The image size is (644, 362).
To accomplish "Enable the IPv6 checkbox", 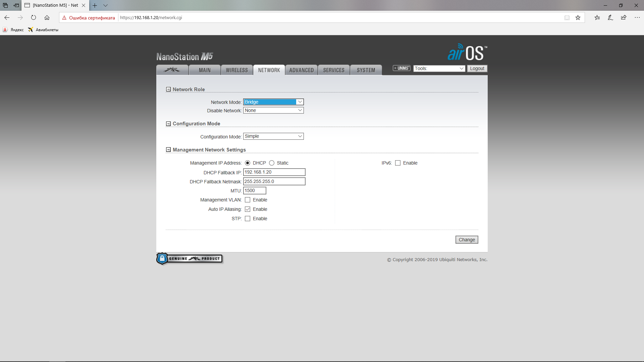I will coord(398,163).
